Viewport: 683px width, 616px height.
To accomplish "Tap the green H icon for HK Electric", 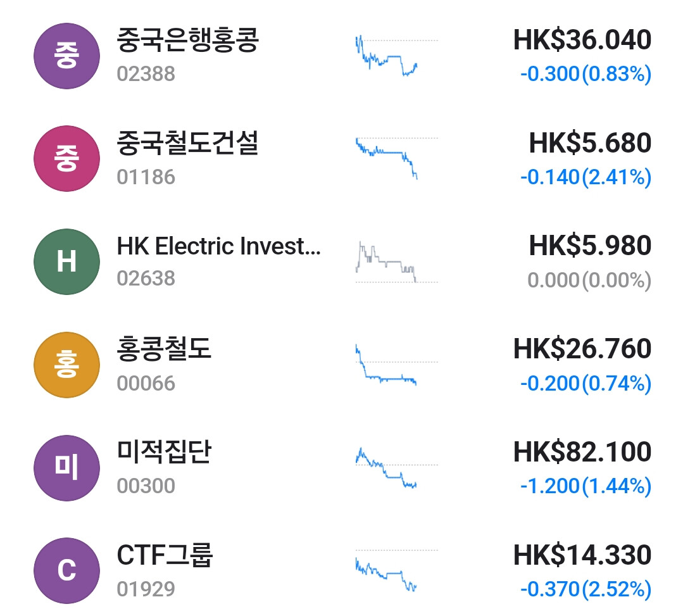I will coord(66,261).
